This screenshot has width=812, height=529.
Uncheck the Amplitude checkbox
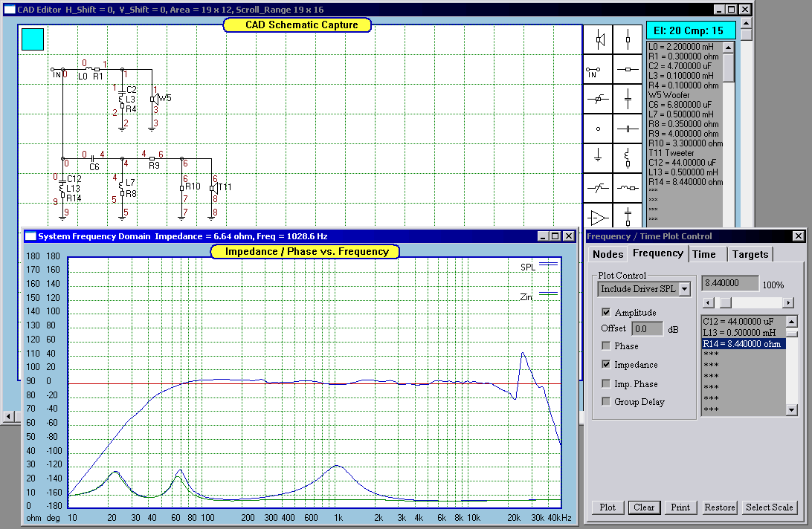click(606, 313)
